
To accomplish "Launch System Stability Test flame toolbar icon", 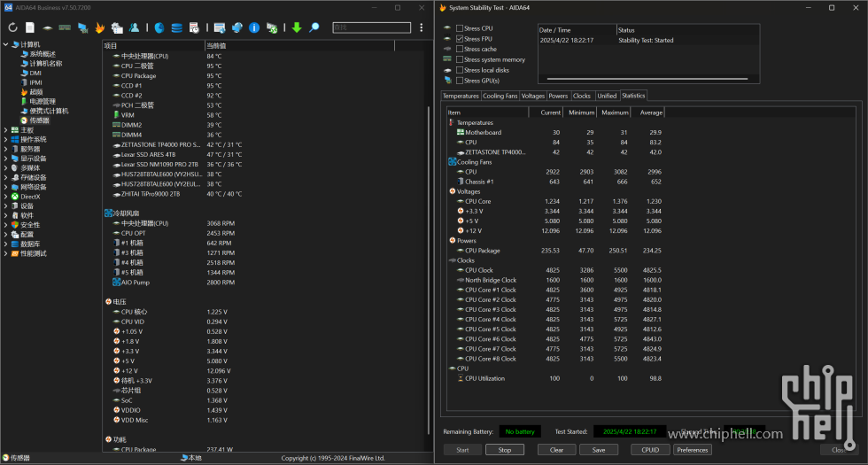I will click(99, 27).
